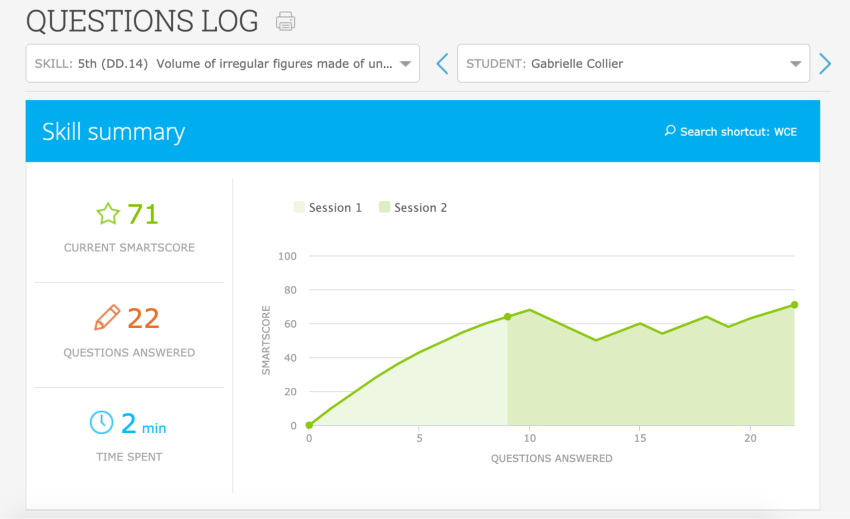
Task: Click the clock icon for time spent
Action: click(x=101, y=423)
